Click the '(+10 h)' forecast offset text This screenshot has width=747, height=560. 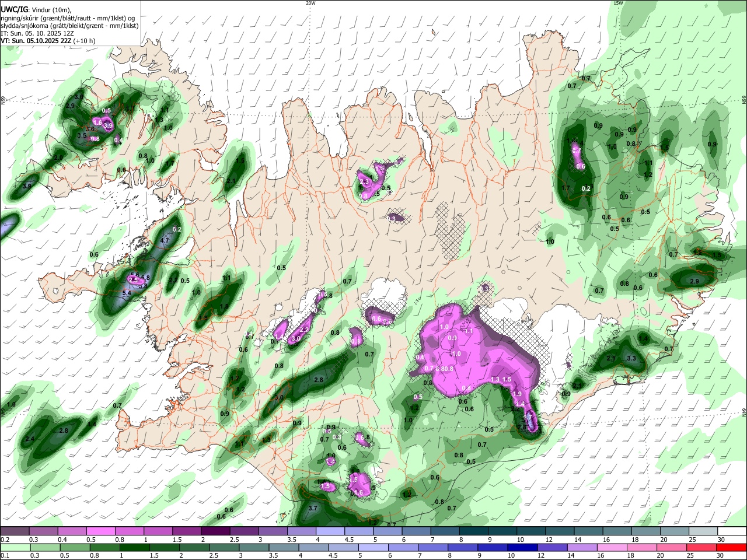(84, 41)
